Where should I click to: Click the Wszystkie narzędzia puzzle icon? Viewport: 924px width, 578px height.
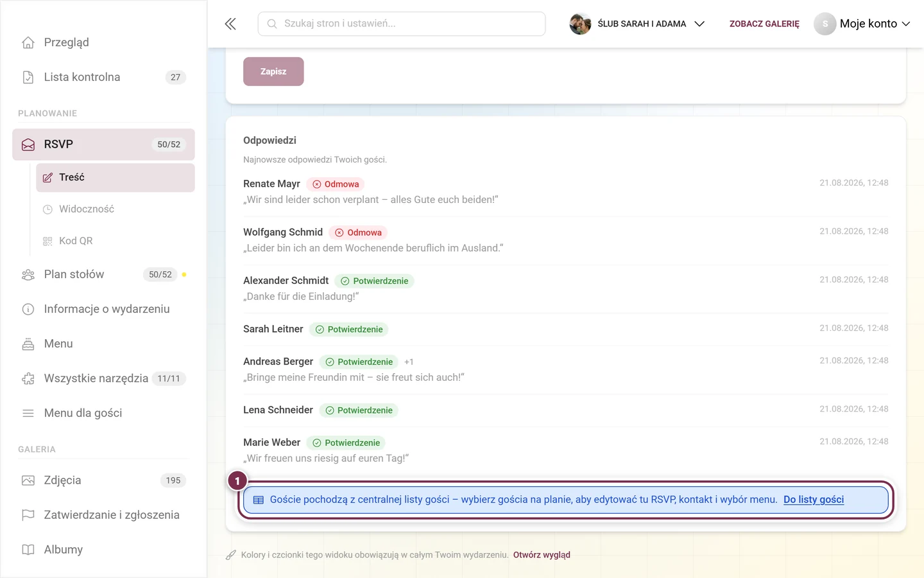[x=28, y=378]
